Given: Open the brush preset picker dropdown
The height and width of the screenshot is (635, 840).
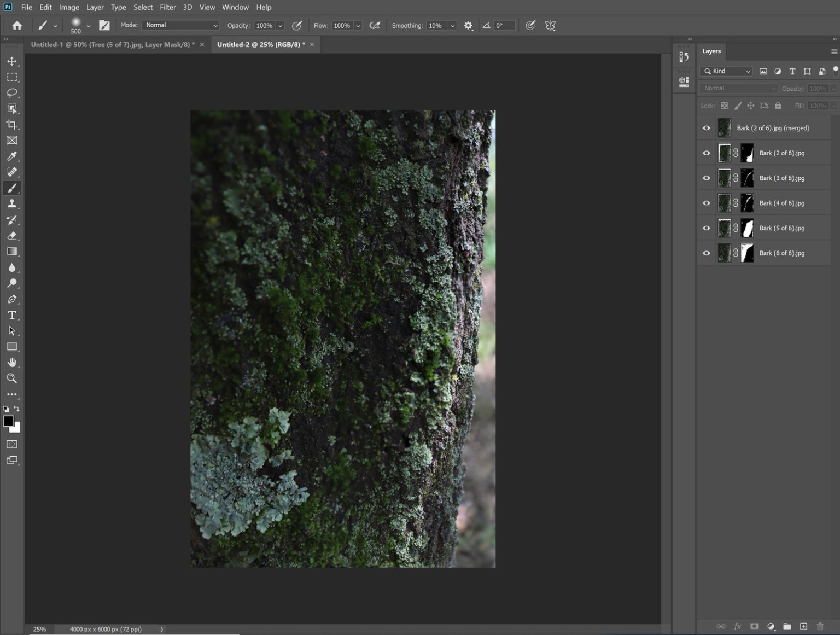Looking at the screenshot, I should pos(89,25).
